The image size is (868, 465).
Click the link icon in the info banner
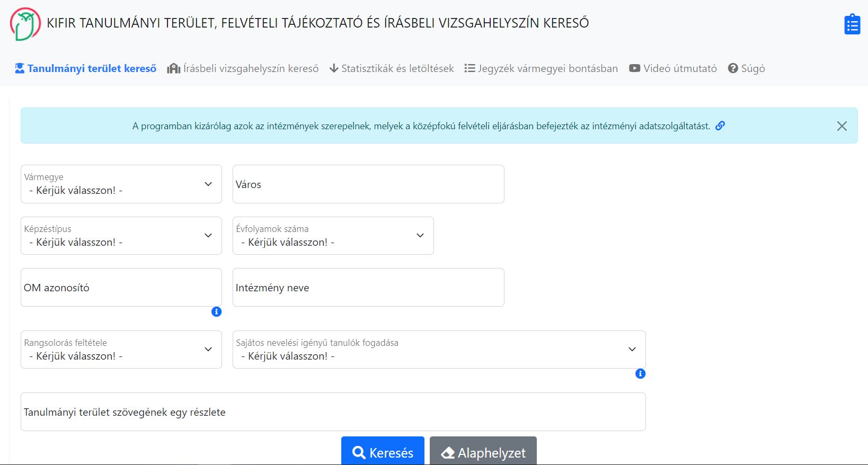(x=720, y=126)
